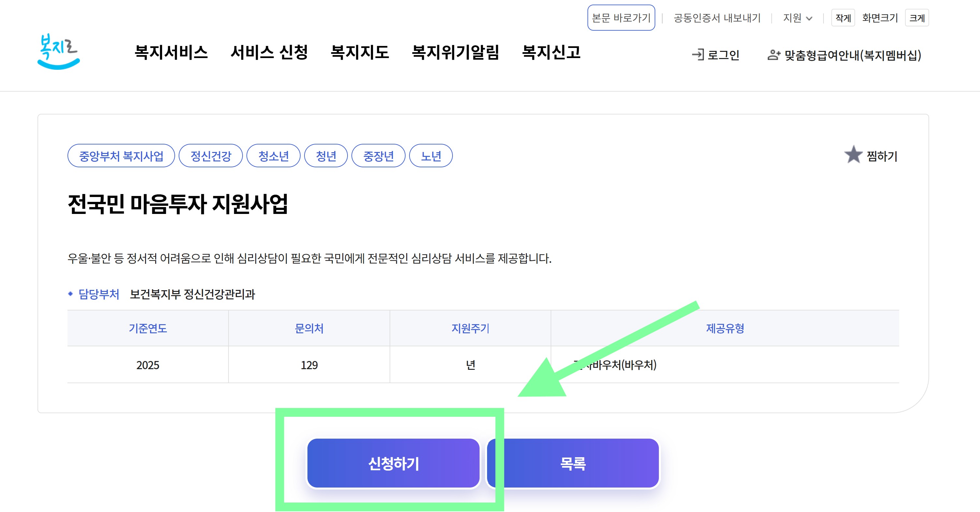Select the 담당부처 diamond marker icon
980x512 pixels.
click(70, 294)
